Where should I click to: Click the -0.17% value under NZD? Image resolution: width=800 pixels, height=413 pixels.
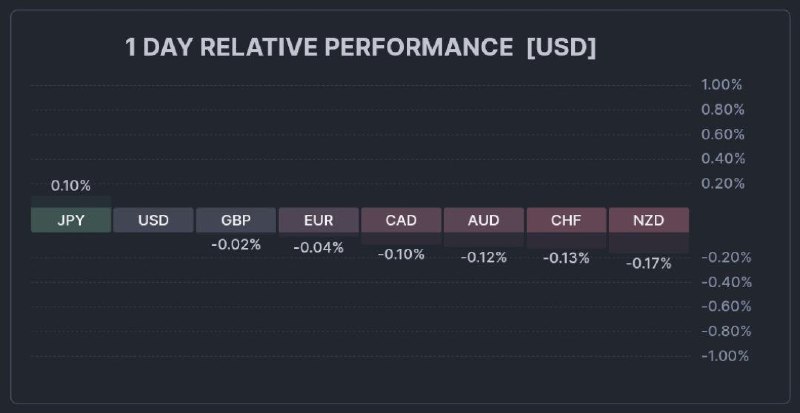(x=648, y=263)
